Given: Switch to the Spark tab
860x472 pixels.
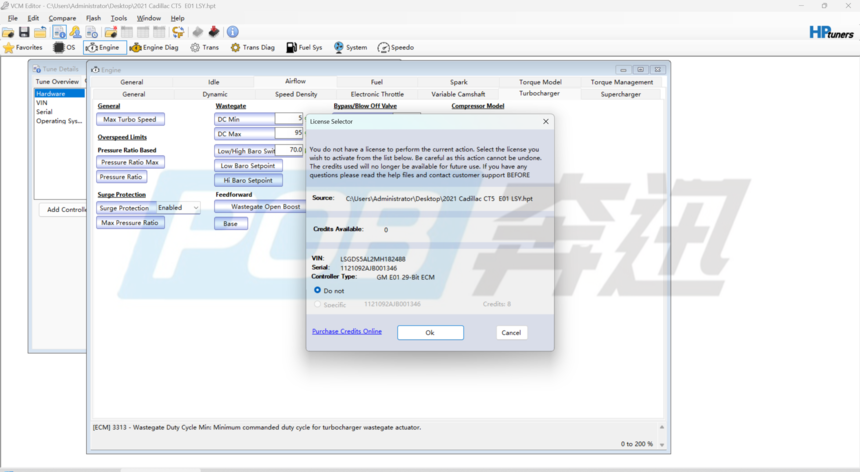Looking at the screenshot, I should [x=459, y=82].
